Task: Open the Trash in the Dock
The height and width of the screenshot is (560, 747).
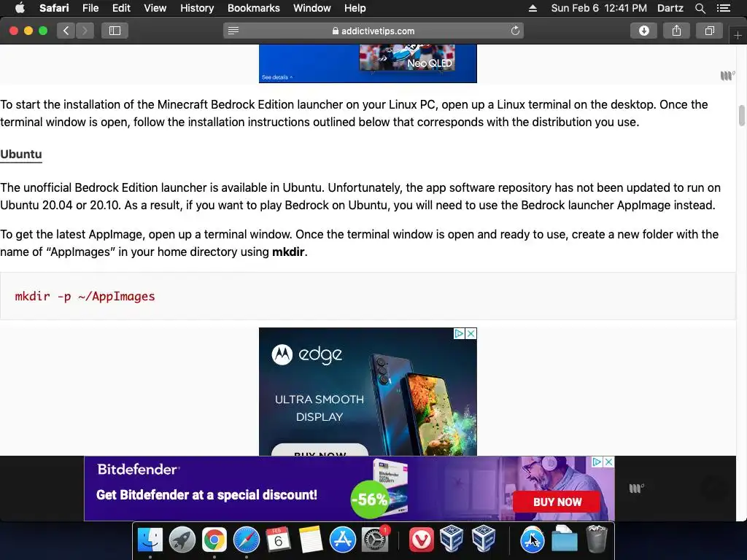Action: (597, 539)
